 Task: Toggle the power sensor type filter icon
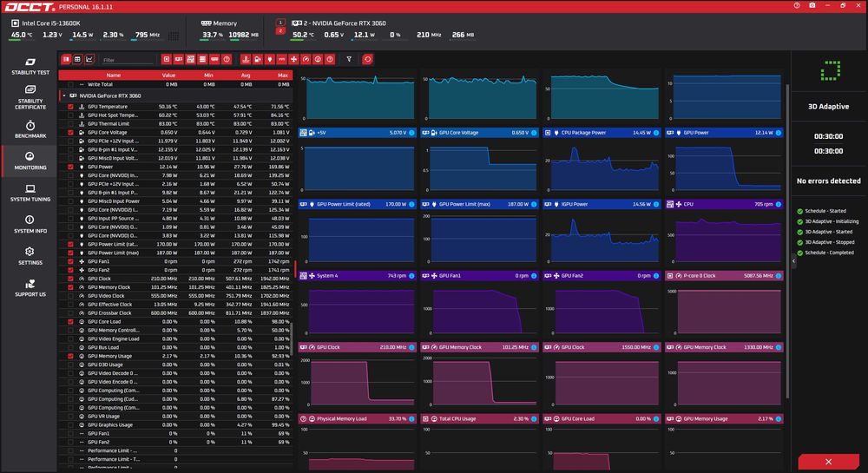pos(270,59)
